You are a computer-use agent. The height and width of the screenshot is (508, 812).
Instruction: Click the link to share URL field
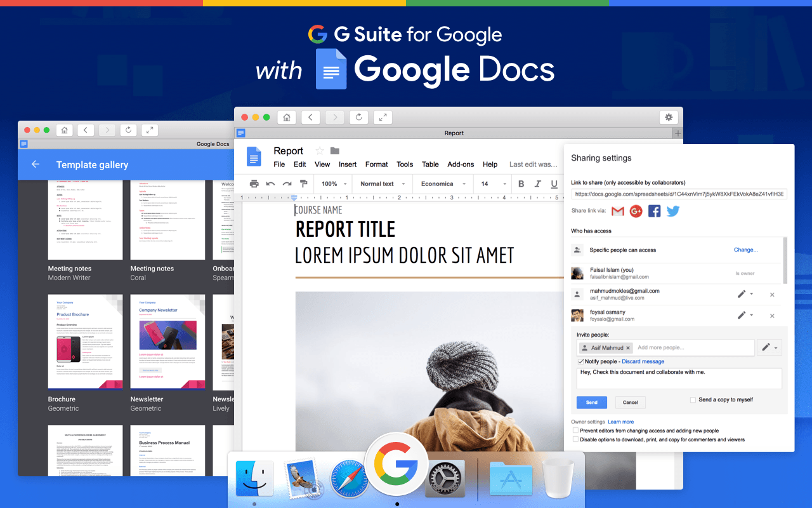pyautogui.click(x=679, y=194)
